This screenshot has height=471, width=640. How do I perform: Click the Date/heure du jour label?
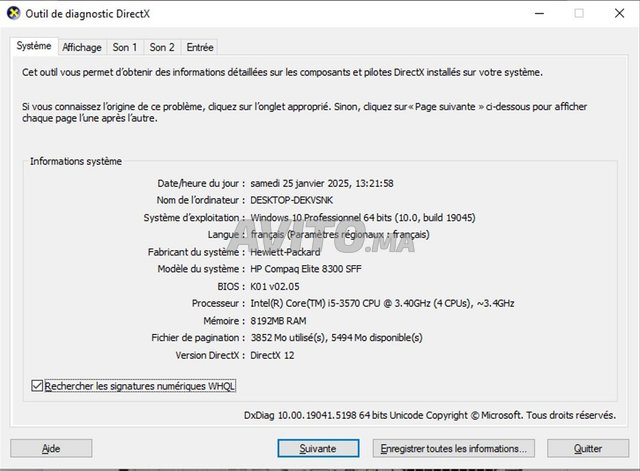[201, 183]
